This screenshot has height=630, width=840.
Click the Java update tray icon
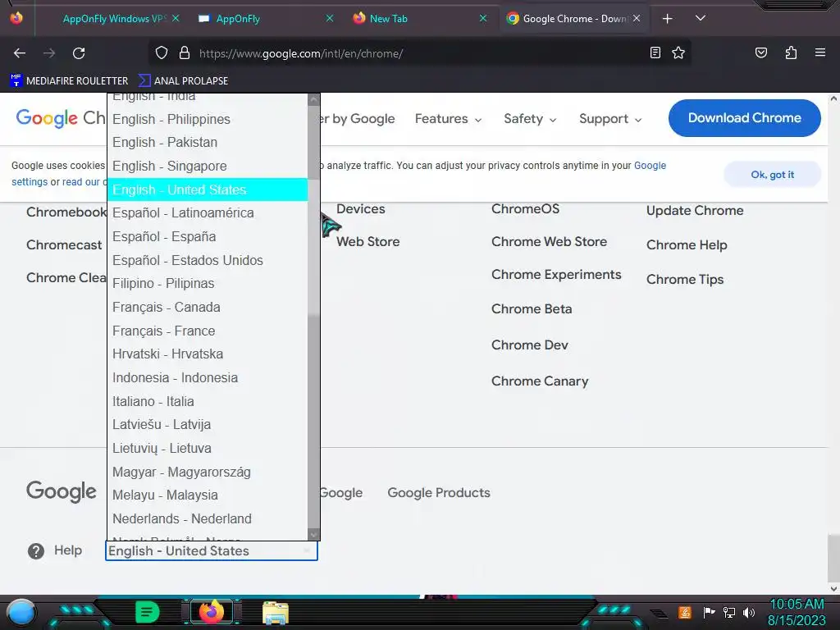click(685, 612)
